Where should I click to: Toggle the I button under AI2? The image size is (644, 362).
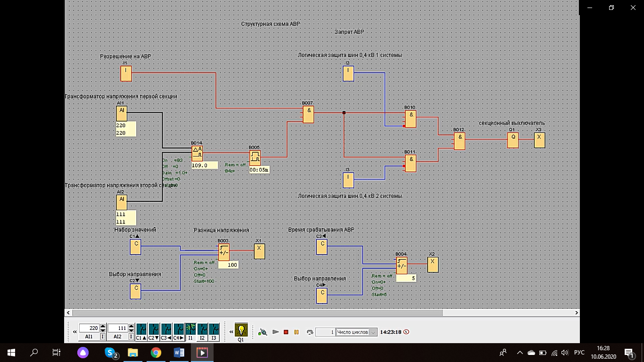point(131,337)
